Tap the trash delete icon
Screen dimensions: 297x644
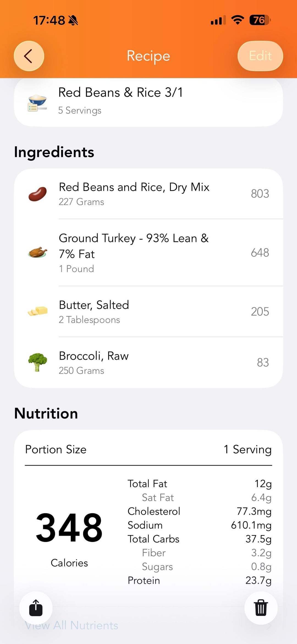[261, 608]
